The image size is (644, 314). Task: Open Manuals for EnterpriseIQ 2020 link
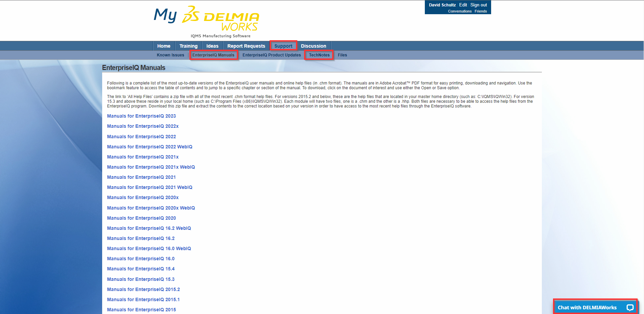pyautogui.click(x=141, y=218)
